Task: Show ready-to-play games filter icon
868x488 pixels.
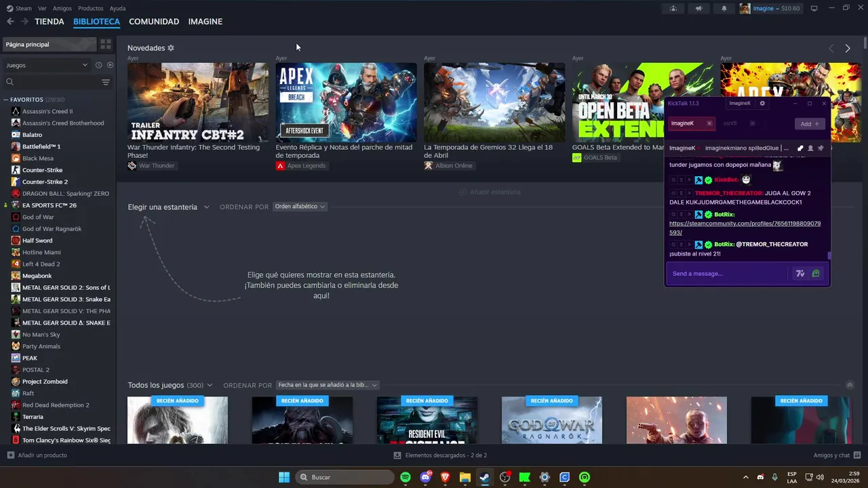Action: click(x=110, y=65)
